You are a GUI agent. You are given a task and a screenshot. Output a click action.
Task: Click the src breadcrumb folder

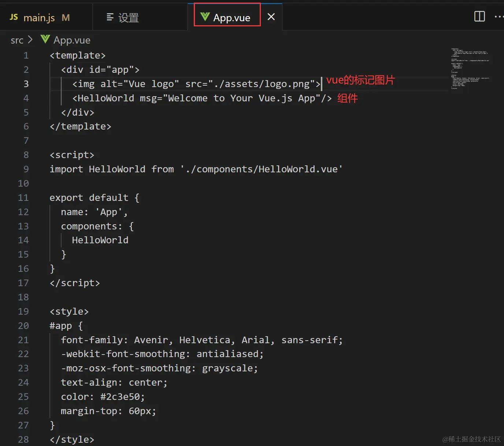tap(17, 40)
